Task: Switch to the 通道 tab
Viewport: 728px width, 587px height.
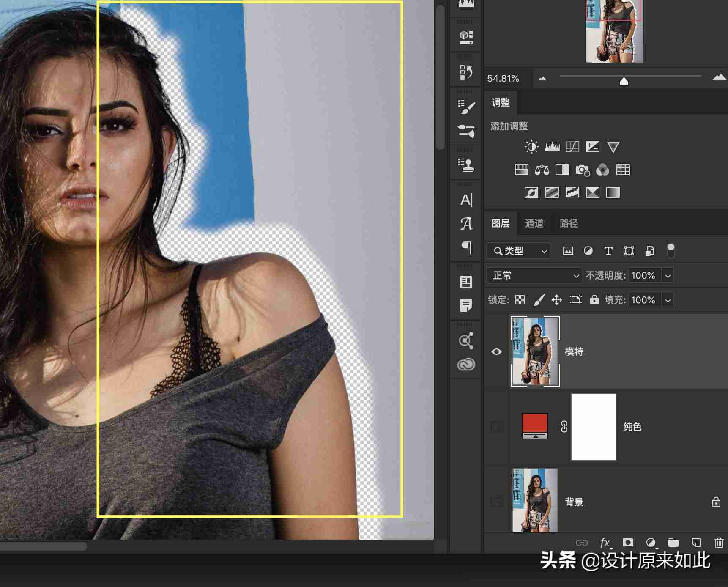Action: (x=534, y=223)
